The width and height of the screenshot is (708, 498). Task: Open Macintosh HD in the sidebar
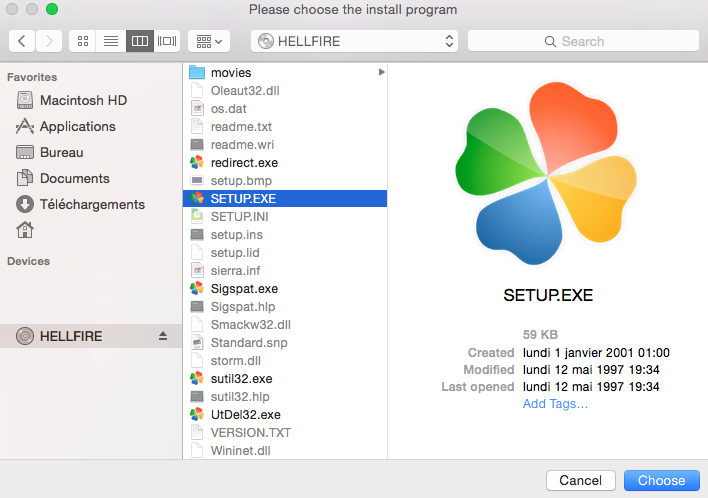90,100
